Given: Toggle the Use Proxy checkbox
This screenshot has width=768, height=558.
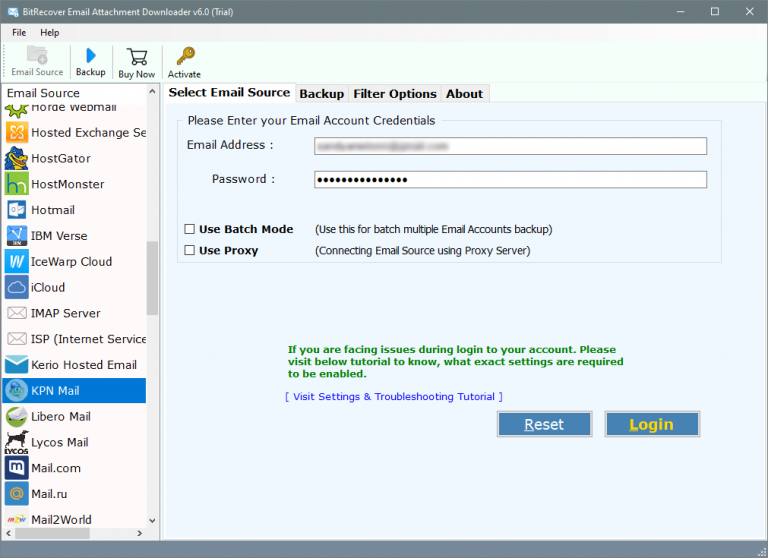Looking at the screenshot, I should (x=190, y=251).
